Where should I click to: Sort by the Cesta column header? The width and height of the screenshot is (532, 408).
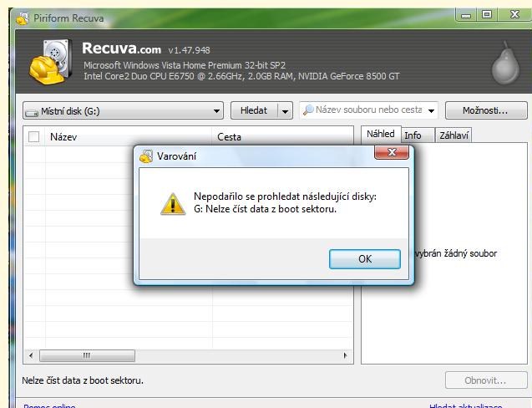[x=282, y=137]
